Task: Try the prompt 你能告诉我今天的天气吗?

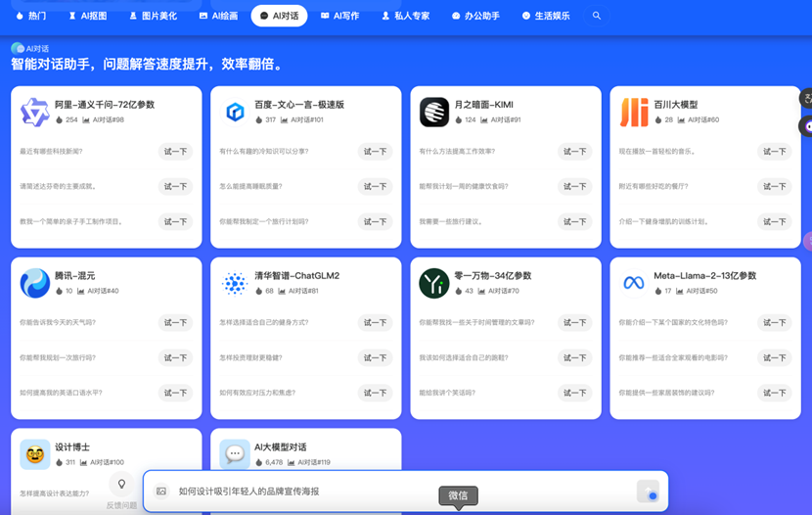Action: tap(175, 322)
